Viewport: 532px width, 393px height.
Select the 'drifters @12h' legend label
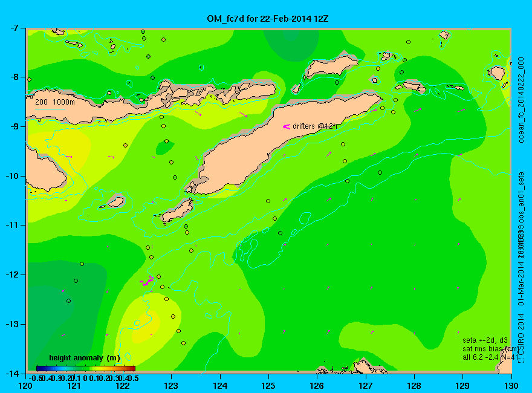click(315, 126)
